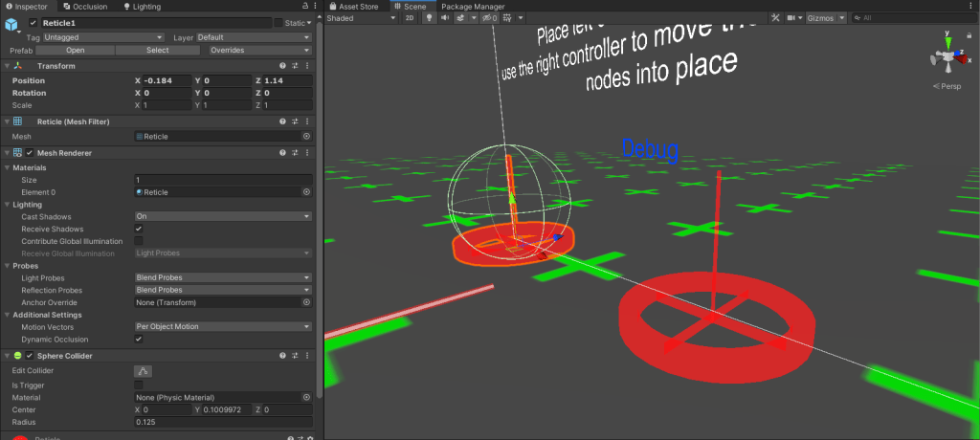Toggle scene lighting lightbulb icon
This screenshot has width=980, height=440.
429,18
